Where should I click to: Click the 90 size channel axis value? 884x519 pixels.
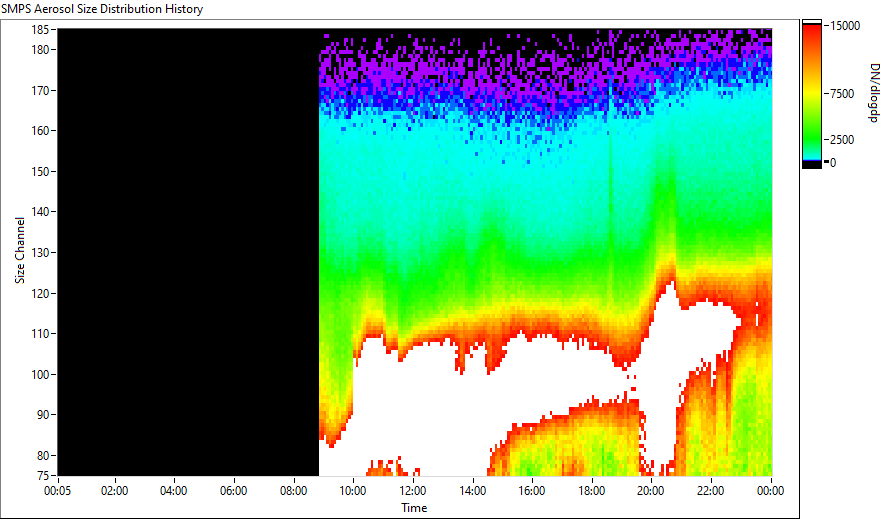coord(43,415)
